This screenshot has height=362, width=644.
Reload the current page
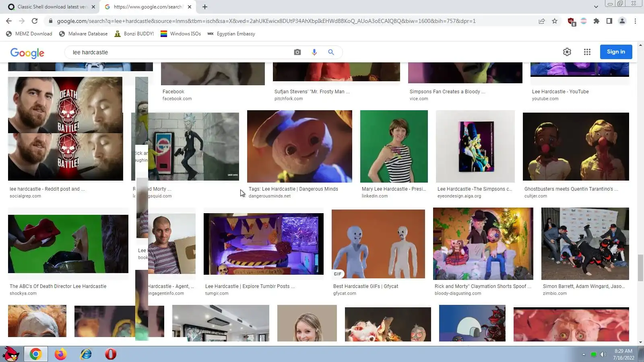(x=35, y=21)
